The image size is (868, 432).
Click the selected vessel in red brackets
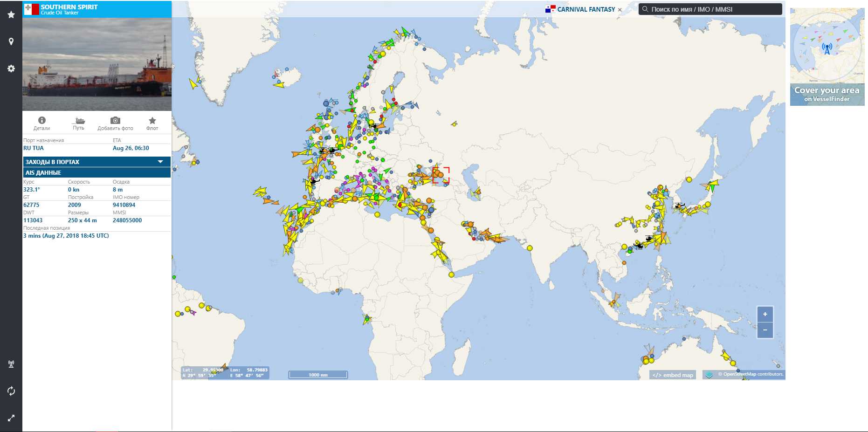(441, 175)
